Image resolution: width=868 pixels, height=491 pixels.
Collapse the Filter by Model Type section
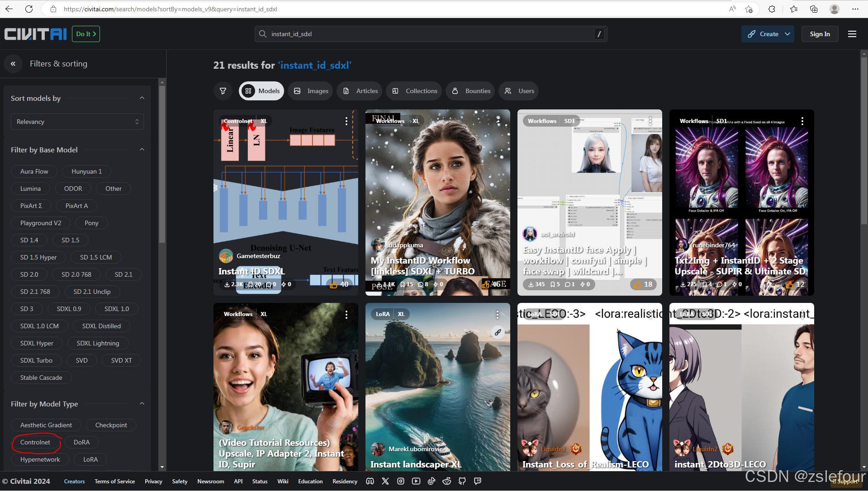tap(142, 404)
